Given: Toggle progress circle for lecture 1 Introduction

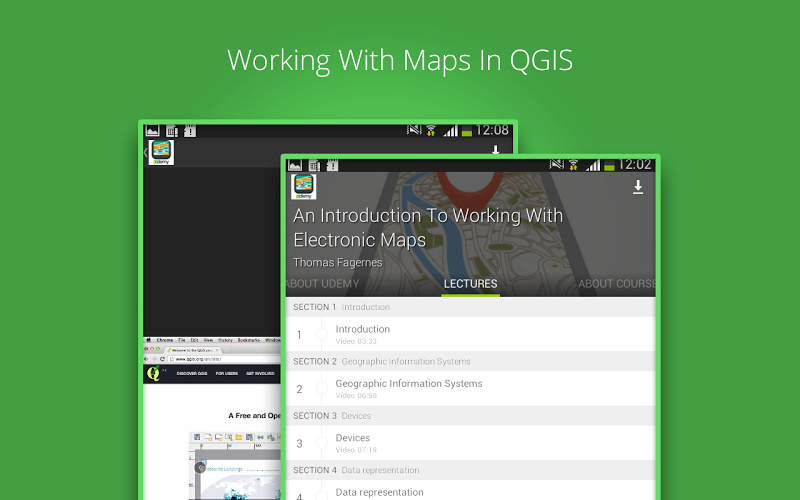Looking at the screenshot, I should click(321, 334).
